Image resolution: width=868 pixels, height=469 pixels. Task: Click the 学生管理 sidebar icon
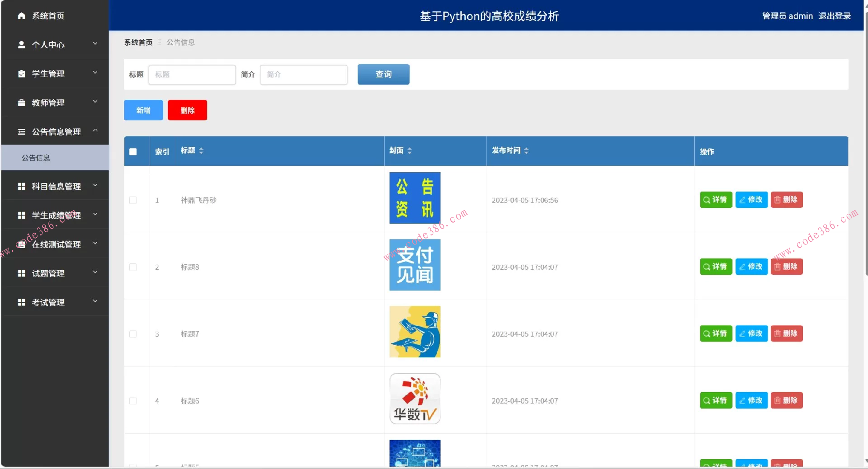[x=21, y=74]
